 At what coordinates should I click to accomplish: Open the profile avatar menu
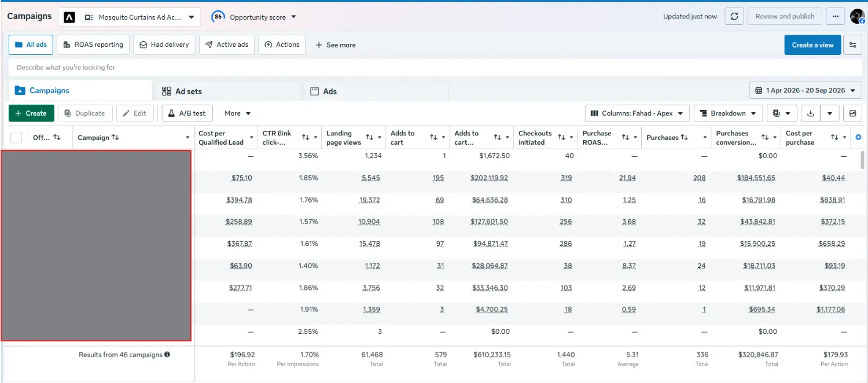click(857, 16)
